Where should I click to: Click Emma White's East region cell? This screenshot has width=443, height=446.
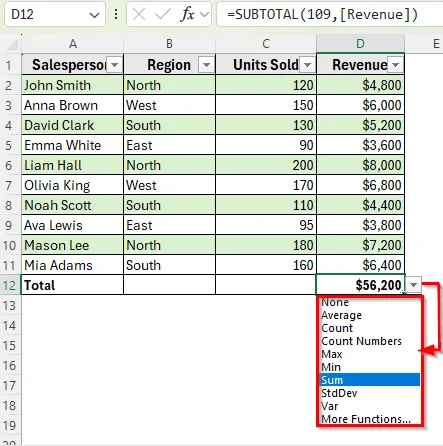pos(170,145)
